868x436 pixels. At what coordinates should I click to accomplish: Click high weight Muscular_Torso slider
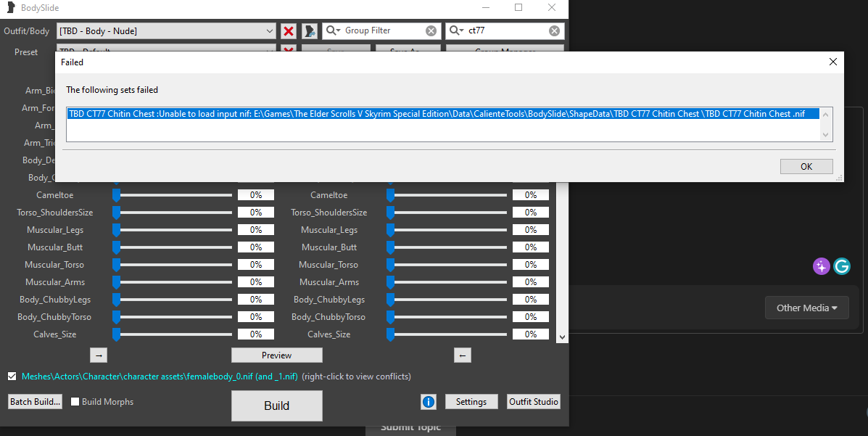tap(447, 265)
